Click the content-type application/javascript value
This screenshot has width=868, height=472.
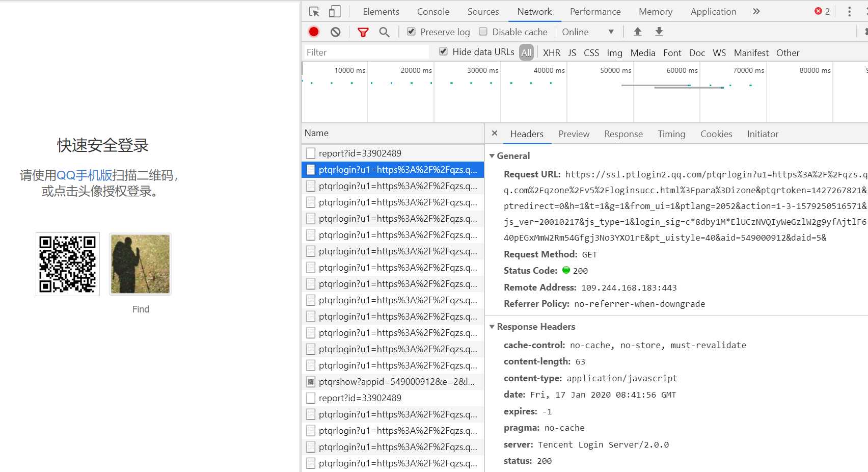point(621,378)
